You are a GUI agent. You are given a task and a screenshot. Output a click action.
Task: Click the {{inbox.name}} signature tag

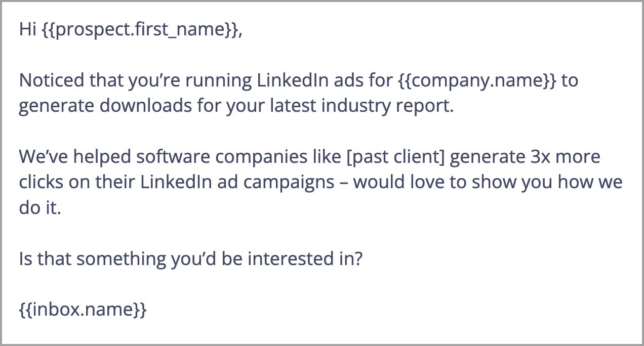pyautogui.click(x=83, y=309)
